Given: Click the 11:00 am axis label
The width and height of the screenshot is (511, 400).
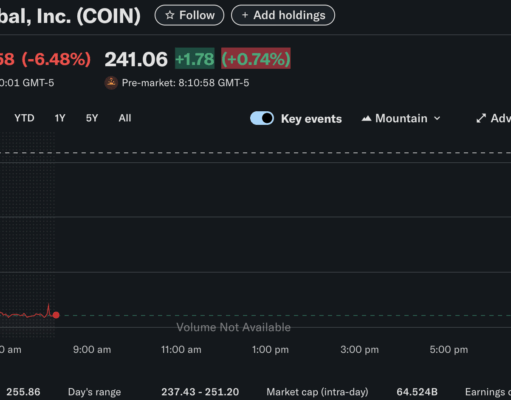Looking at the screenshot, I should 181,350.
